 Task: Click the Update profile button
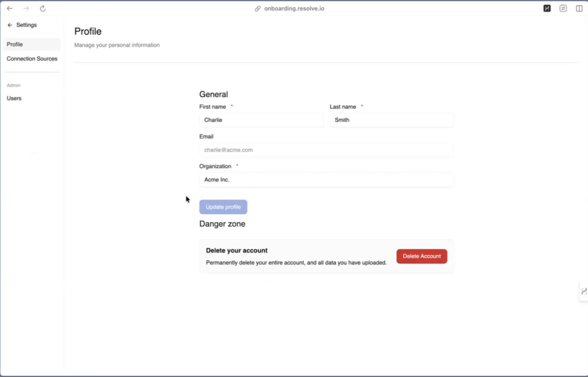pos(223,207)
